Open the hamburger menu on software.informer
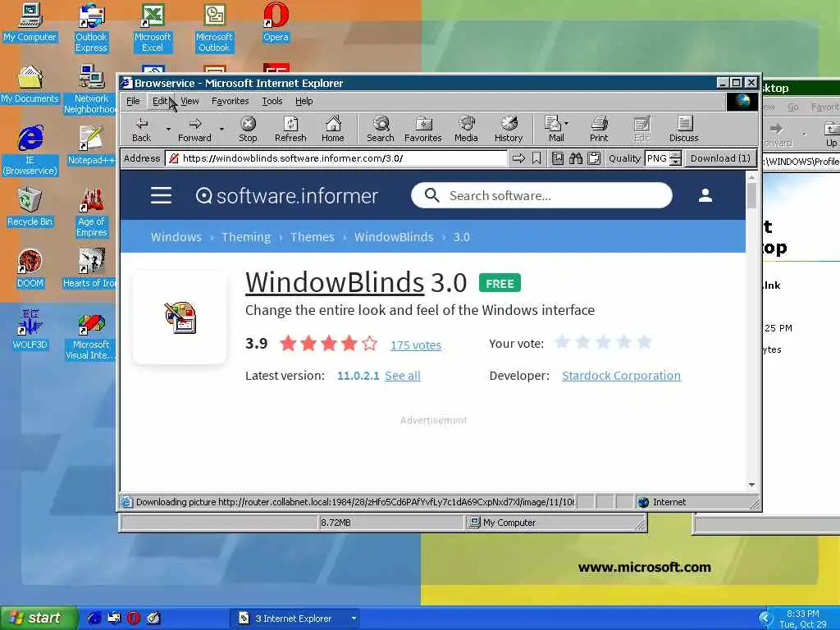 tap(161, 195)
